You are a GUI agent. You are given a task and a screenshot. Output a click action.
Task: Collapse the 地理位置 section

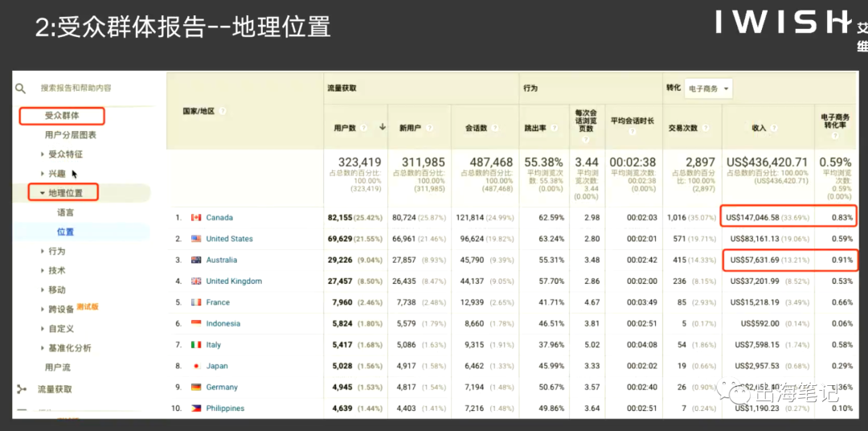point(42,193)
